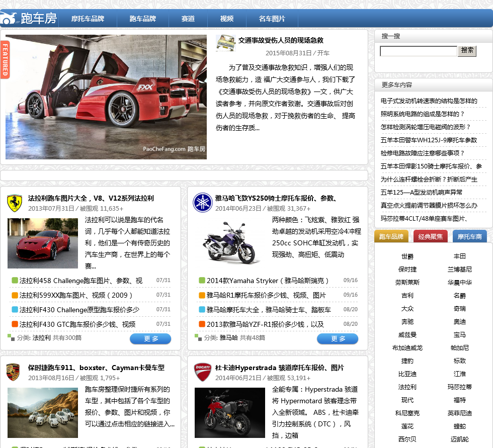Click 更多 button in the Ferrari section
The height and width of the screenshot is (448, 493).
click(150, 338)
